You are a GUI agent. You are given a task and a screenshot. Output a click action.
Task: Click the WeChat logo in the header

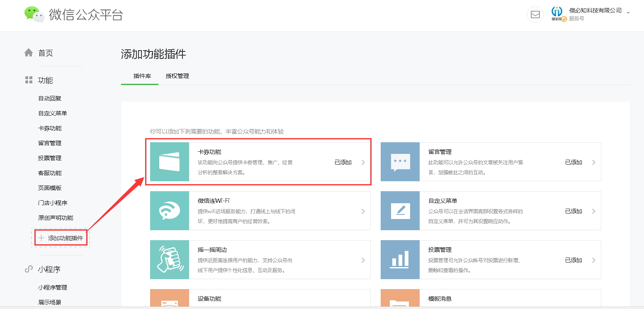click(34, 15)
